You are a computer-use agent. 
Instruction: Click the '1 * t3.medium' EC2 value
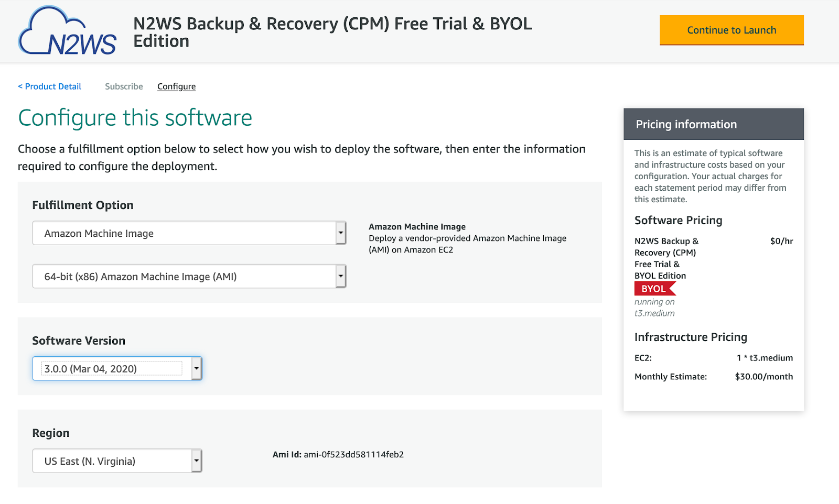(765, 358)
